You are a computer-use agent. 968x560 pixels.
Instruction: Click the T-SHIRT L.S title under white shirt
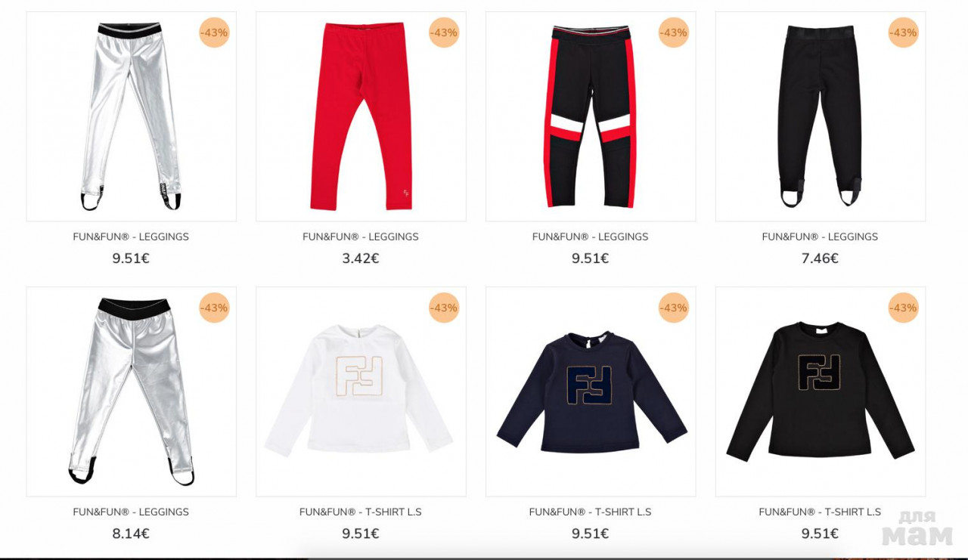[x=361, y=512]
